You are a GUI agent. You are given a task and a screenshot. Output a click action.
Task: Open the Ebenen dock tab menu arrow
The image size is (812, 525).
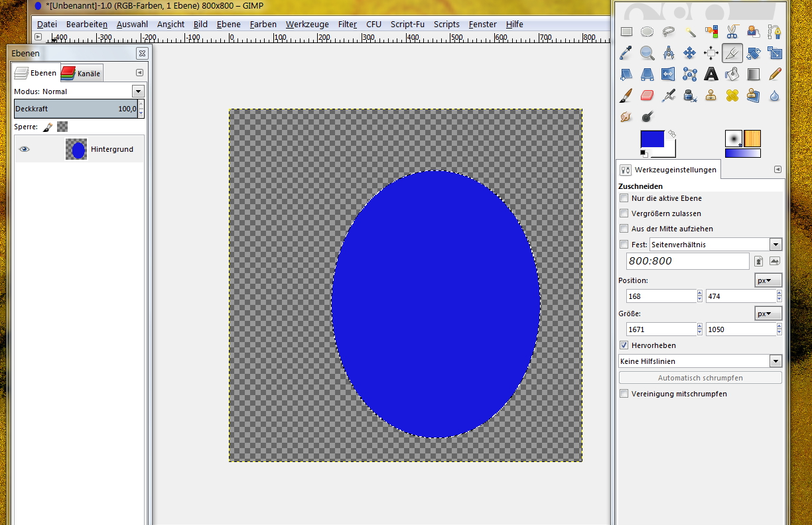(x=139, y=73)
